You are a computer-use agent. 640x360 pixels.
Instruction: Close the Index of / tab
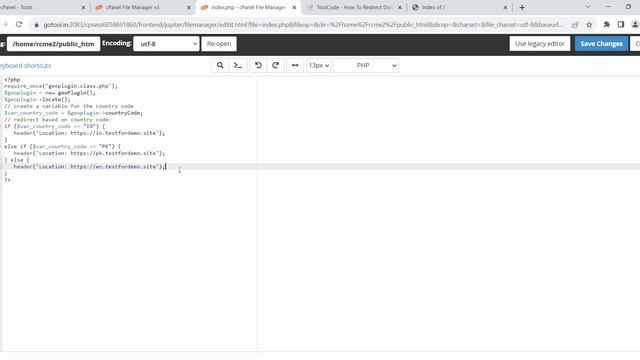(x=505, y=7)
